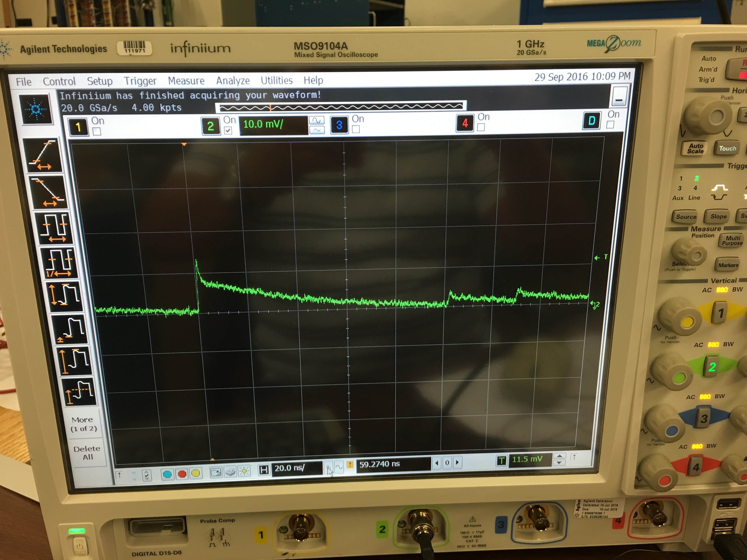The image size is (747, 560).
Task: Open the Analyze menu
Action: (x=233, y=81)
